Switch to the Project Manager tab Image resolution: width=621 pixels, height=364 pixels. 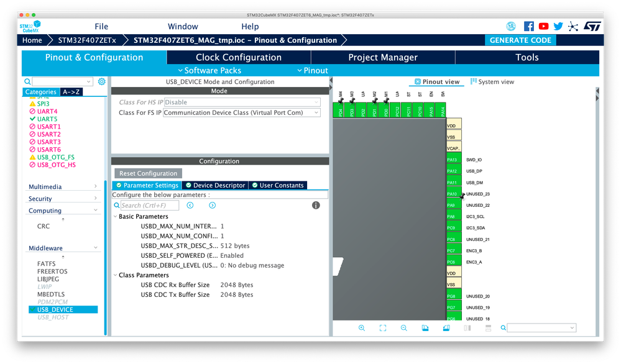tap(383, 57)
